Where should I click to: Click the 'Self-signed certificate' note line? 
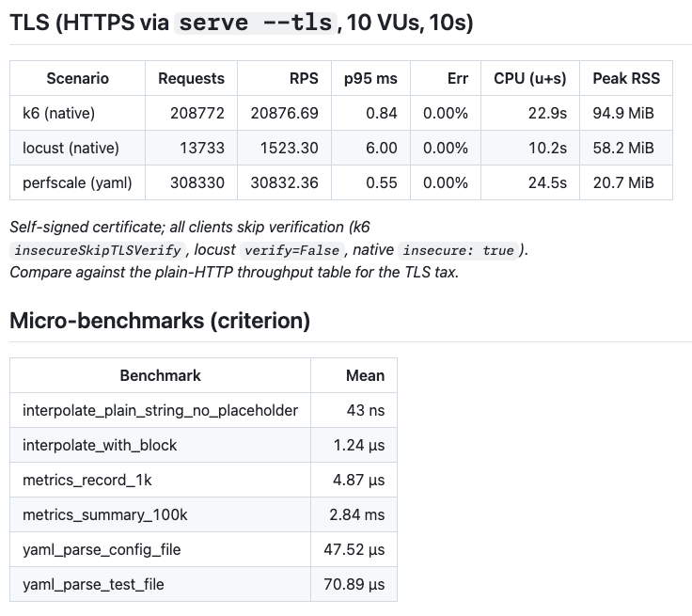click(x=190, y=227)
